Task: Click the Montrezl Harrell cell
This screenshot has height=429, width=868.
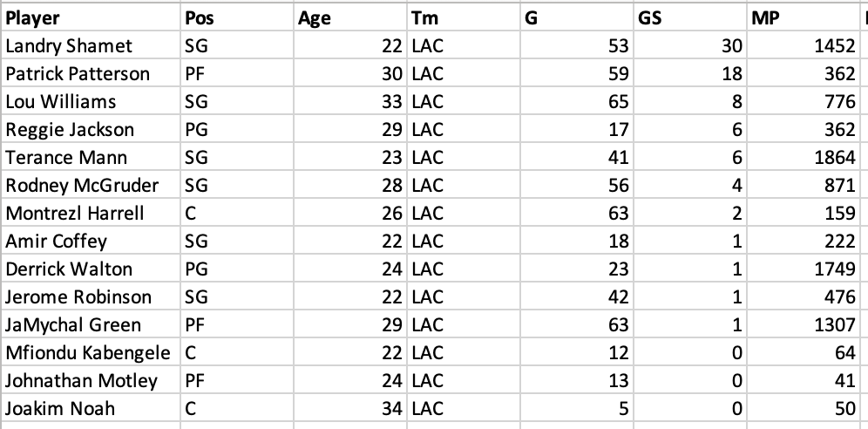Action: [x=91, y=213]
